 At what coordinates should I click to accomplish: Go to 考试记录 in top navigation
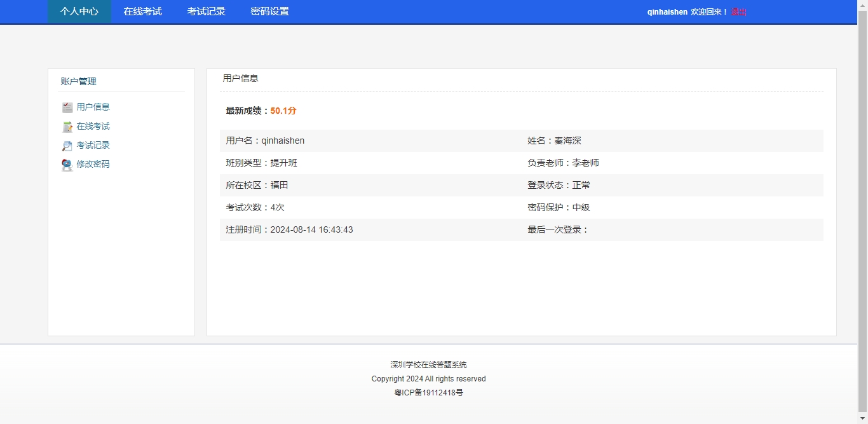pyautogui.click(x=207, y=11)
